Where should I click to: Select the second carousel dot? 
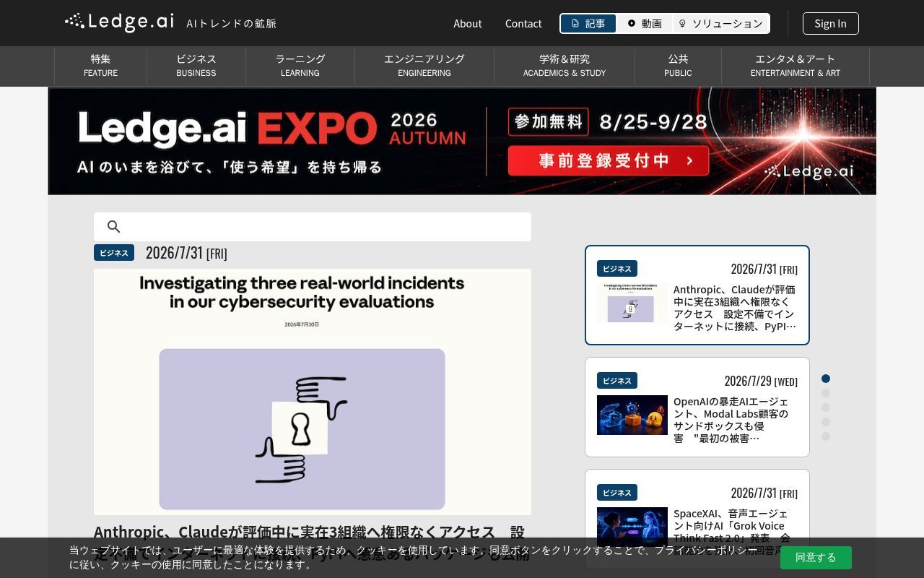826,393
